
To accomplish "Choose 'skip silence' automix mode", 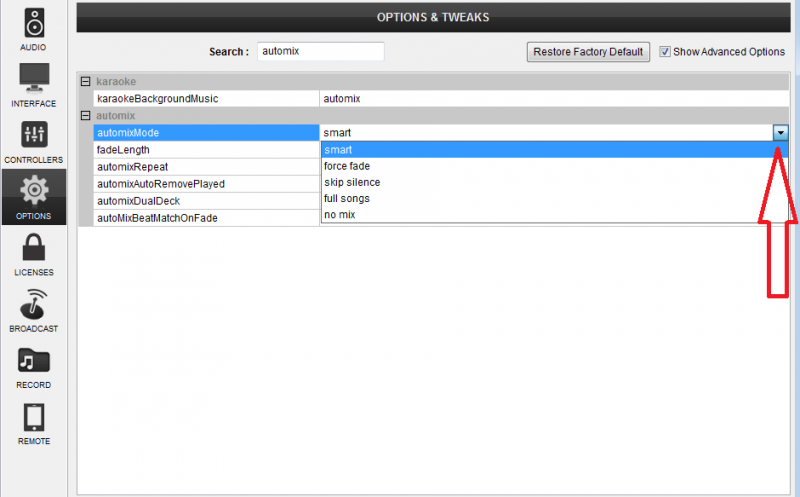I will [x=351, y=183].
